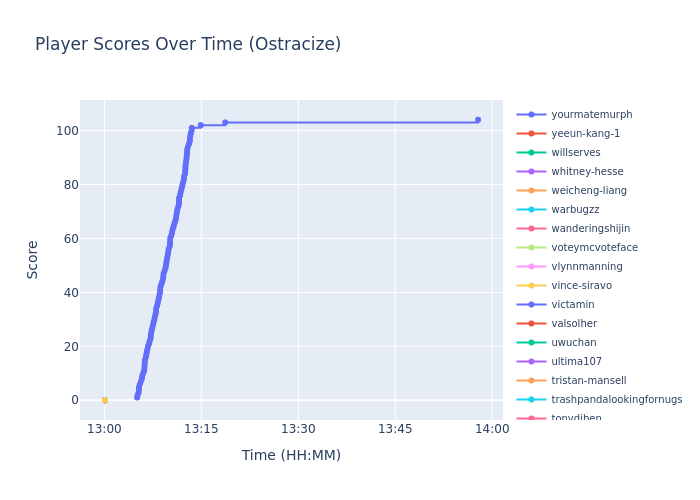The image size is (700, 500).
Task: Click final data point near 14:00
Action: 478,120
